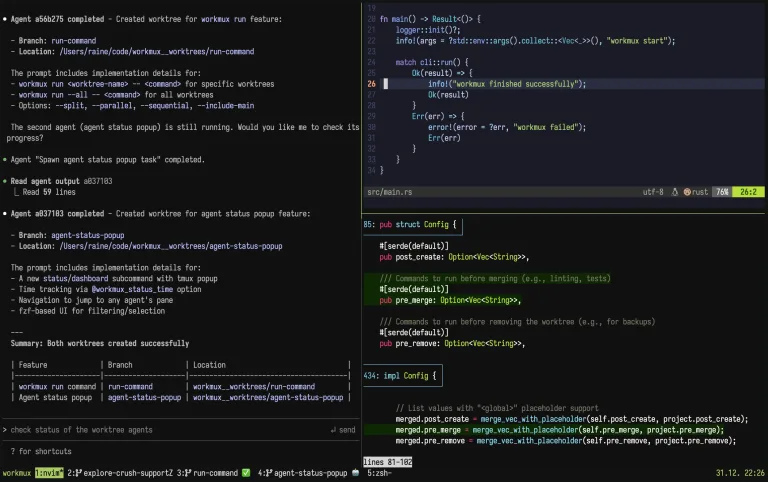This screenshot has height=482, width=768.
Task: Click the green checkmark on run-command window
Action: (246, 473)
